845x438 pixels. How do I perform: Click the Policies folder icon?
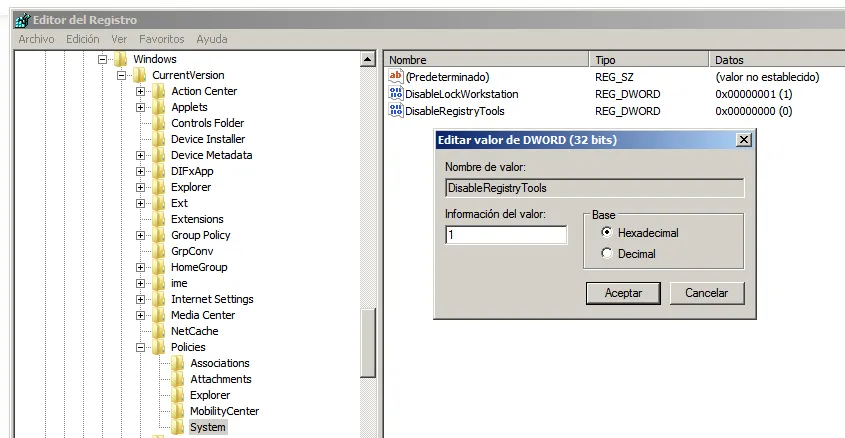pyautogui.click(x=158, y=347)
